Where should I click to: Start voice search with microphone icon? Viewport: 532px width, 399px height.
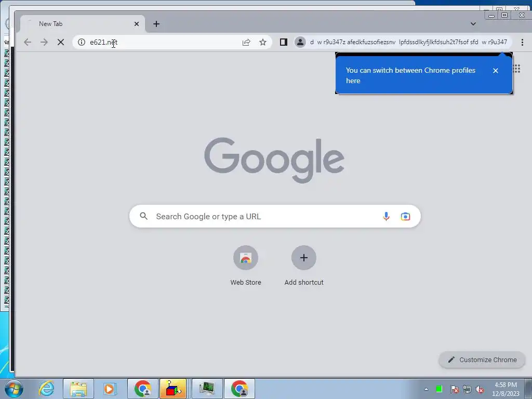(386, 216)
